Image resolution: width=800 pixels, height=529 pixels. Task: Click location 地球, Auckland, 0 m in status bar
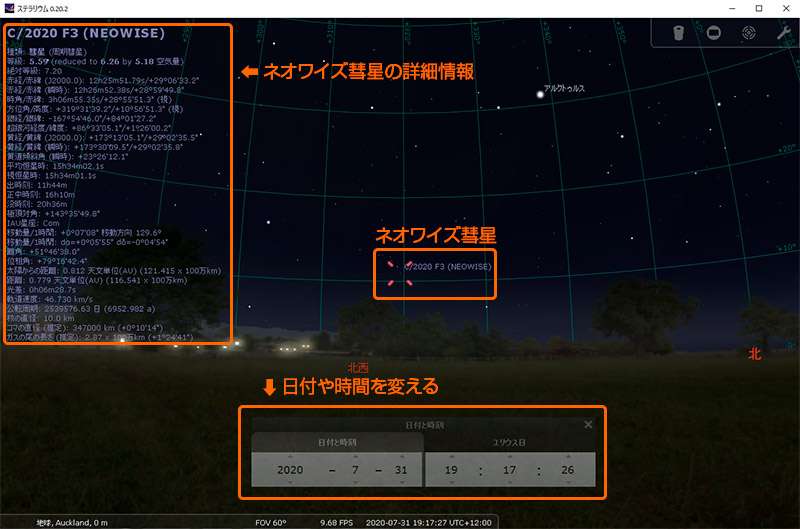pos(72,523)
